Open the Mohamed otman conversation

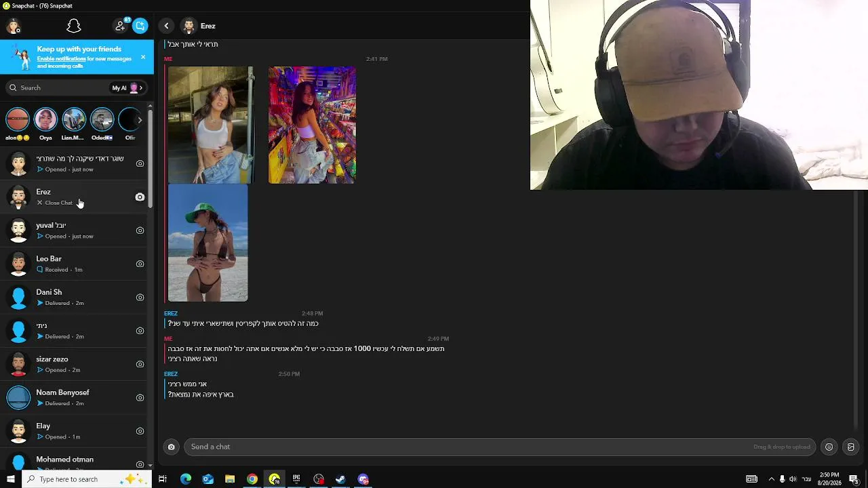coord(75,460)
